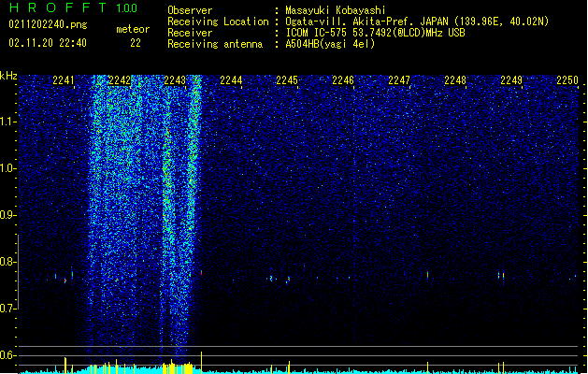
Task: Click time marker 2241
Action: (64, 80)
